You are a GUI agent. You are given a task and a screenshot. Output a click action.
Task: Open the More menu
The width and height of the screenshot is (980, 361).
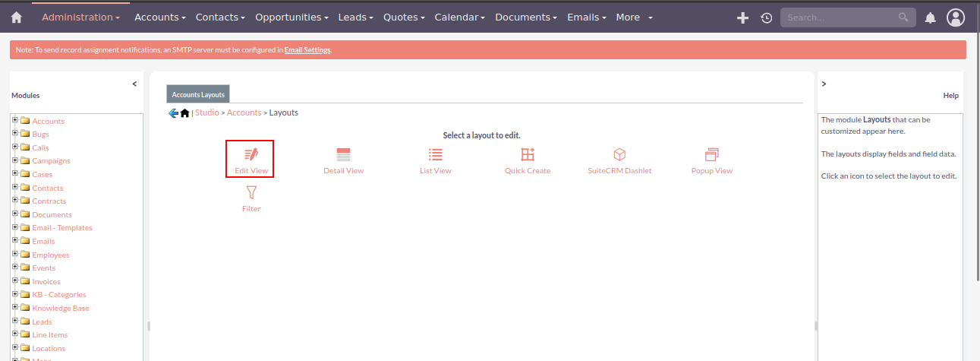point(634,17)
